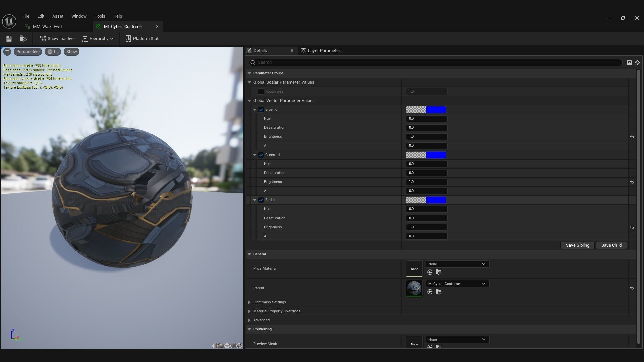Uncheck the Green_id parameter checkbox

pyautogui.click(x=261, y=155)
